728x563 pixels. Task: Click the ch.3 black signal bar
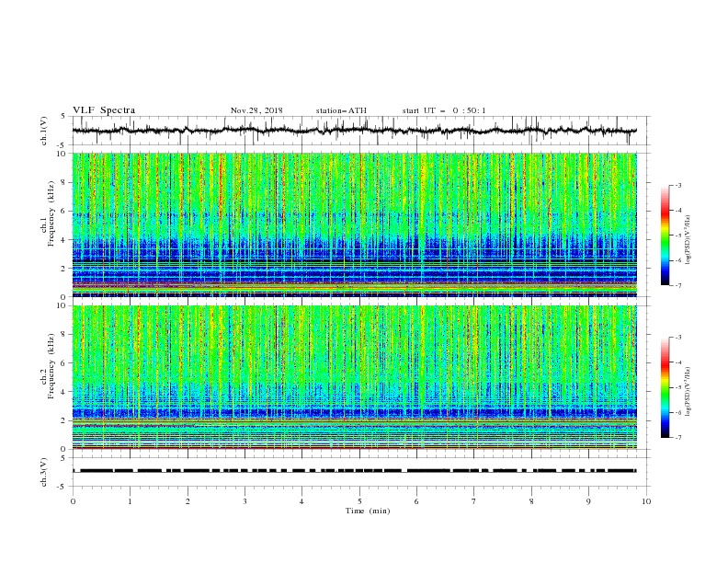click(354, 471)
